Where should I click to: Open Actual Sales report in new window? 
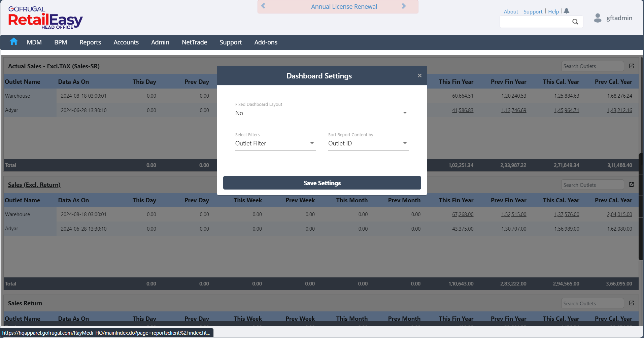[632, 66]
